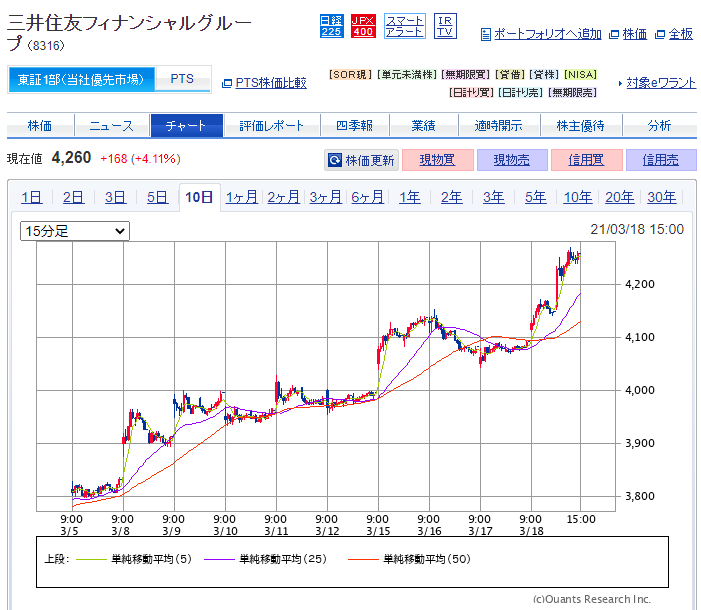Click the 日経225 badge icon
Screen dimensions: 701x610
[332, 26]
